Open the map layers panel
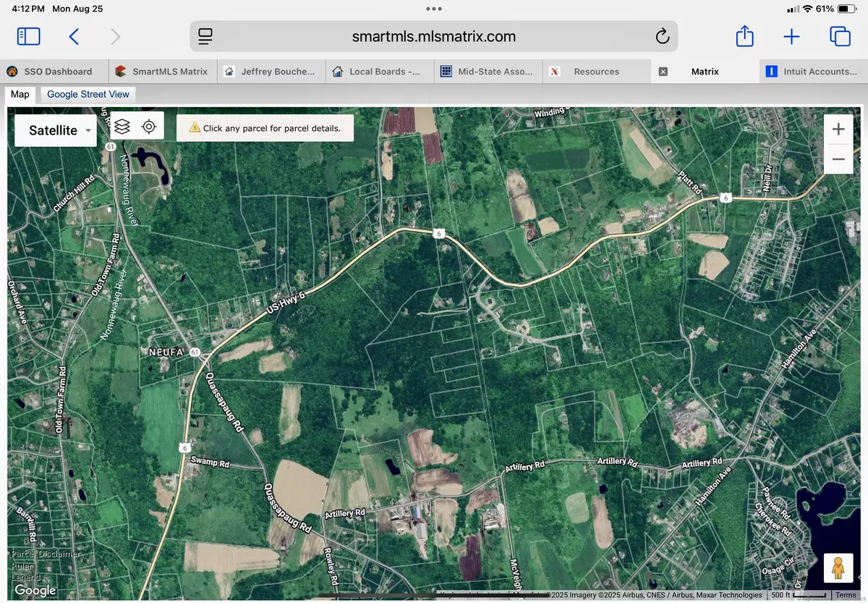Viewport: 868px width, 603px height. pos(122,127)
